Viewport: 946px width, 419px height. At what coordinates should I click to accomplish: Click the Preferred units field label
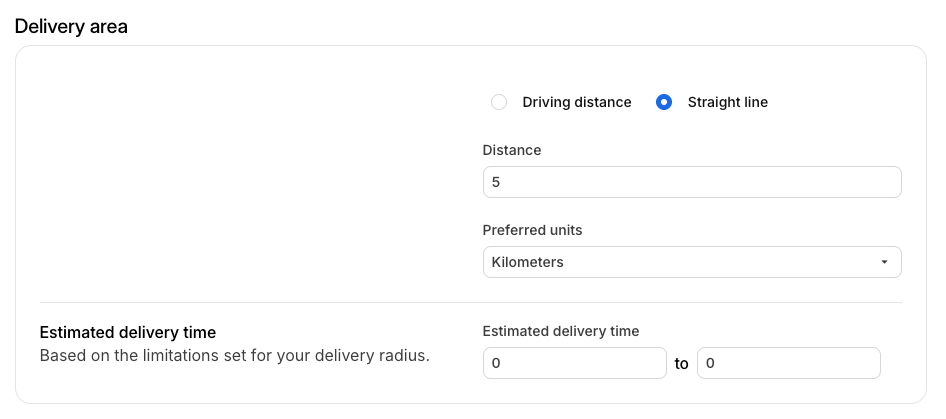532,230
